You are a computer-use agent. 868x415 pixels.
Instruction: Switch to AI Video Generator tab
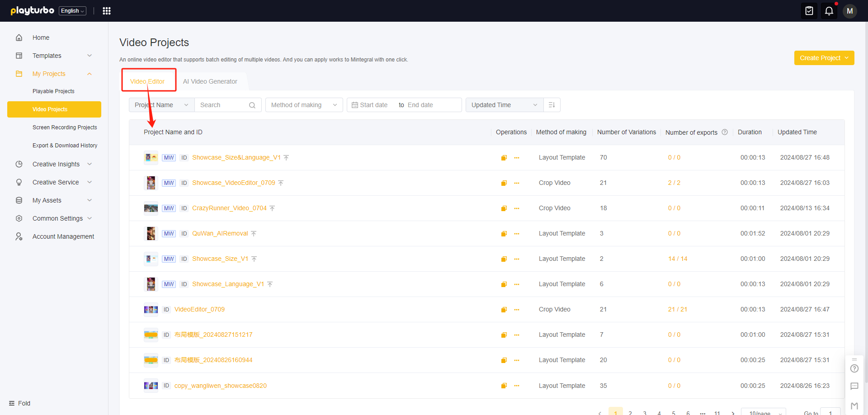[x=210, y=81]
